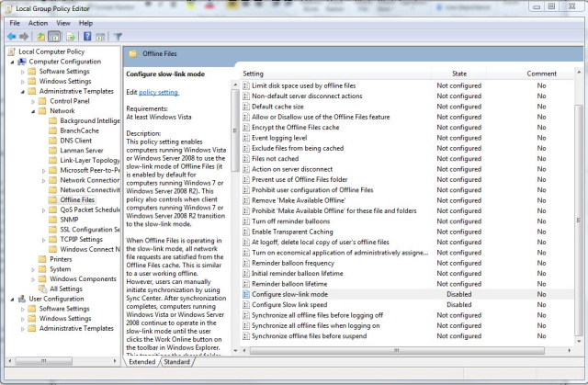Click the Forward arrow toolbar icon
The height and width of the screenshot is (385, 588).
point(26,37)
